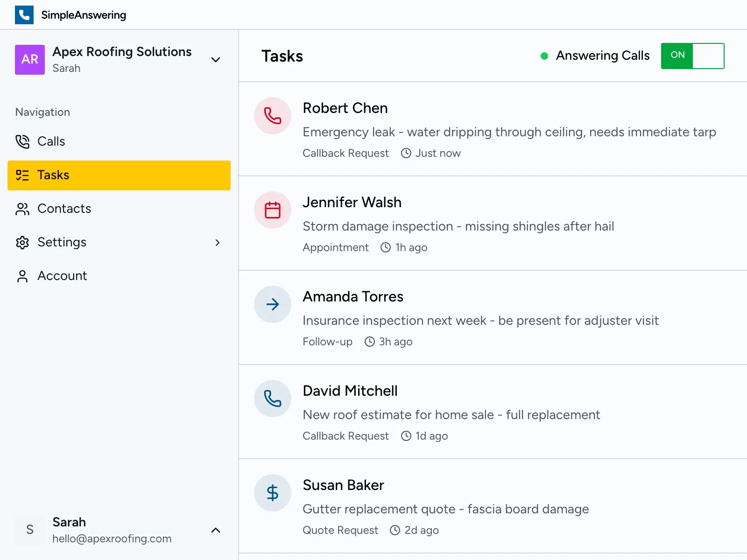Viewport: 747px width, 560px height.
Task: Open the Contacts navigation item
Action: click(64, 209)
